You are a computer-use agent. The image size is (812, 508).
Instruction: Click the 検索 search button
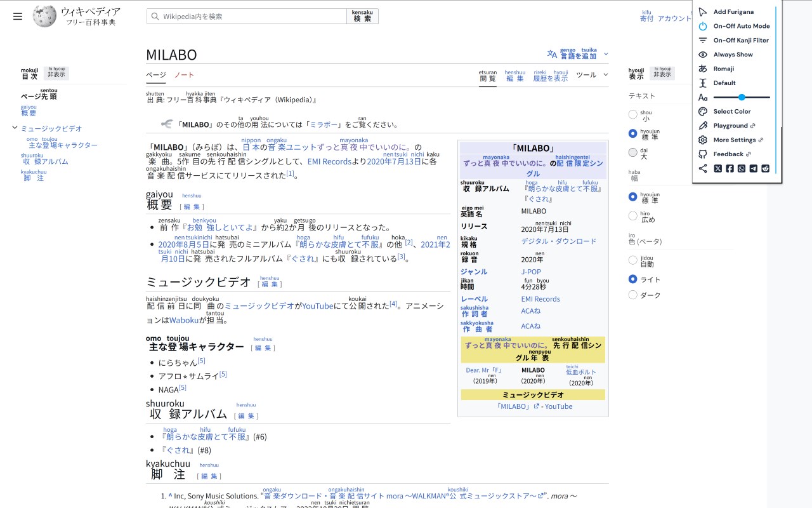362,17
